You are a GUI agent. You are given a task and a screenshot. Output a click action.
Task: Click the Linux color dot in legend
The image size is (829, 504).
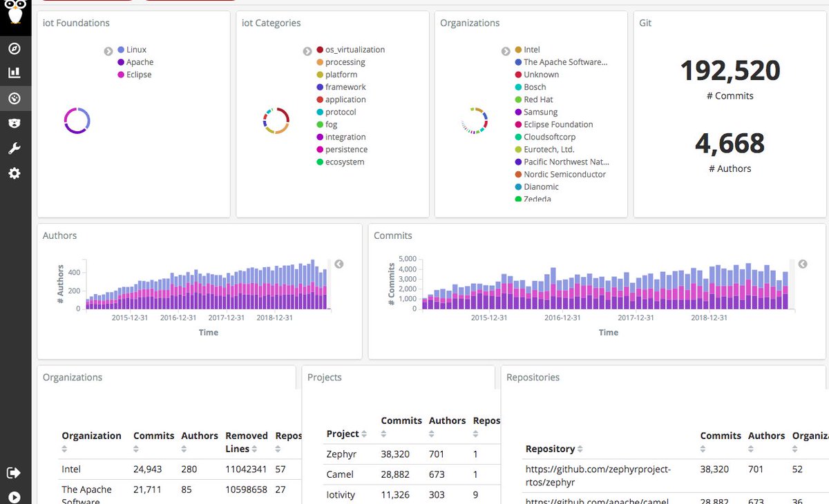[x=121, y=50]
